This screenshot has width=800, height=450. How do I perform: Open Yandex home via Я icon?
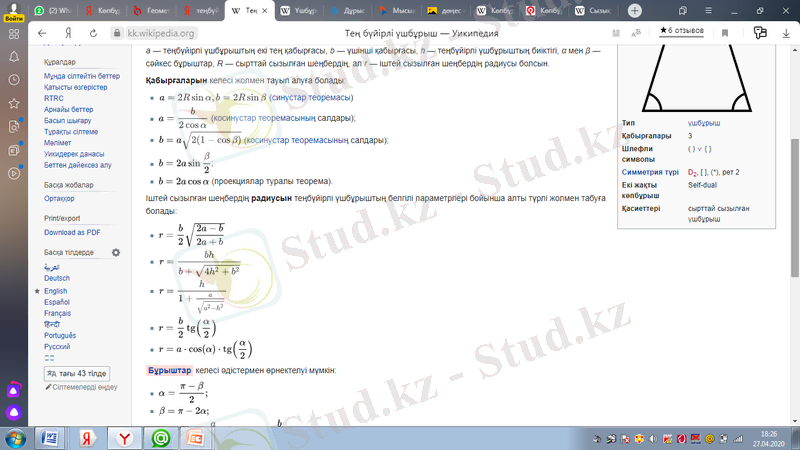pyautogui.click(x=68, y=33)
